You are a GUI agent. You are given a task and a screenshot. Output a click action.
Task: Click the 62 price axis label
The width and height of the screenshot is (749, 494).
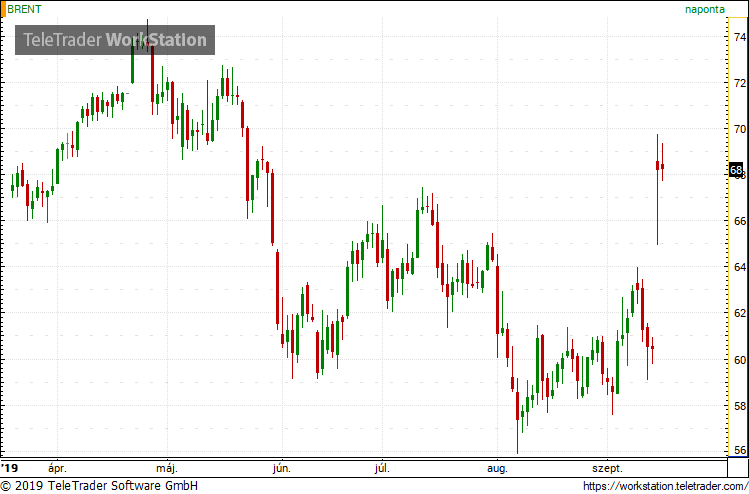pos(740,313)
